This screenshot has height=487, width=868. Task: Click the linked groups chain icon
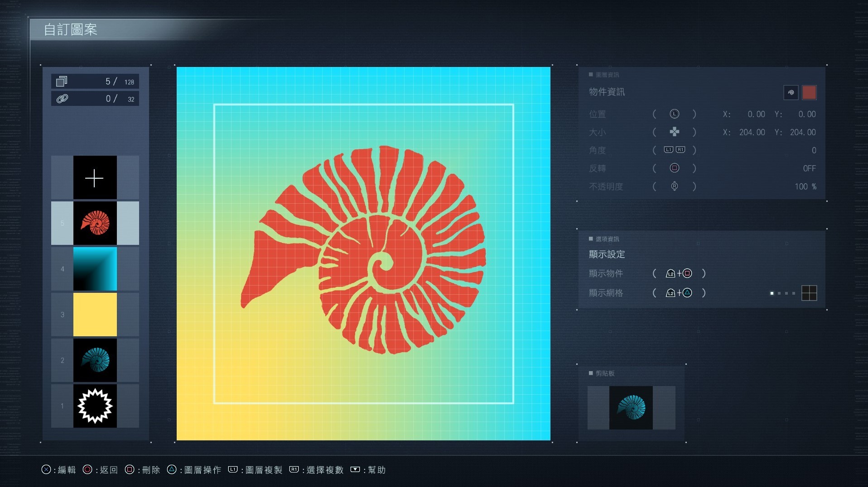(62, 99)
